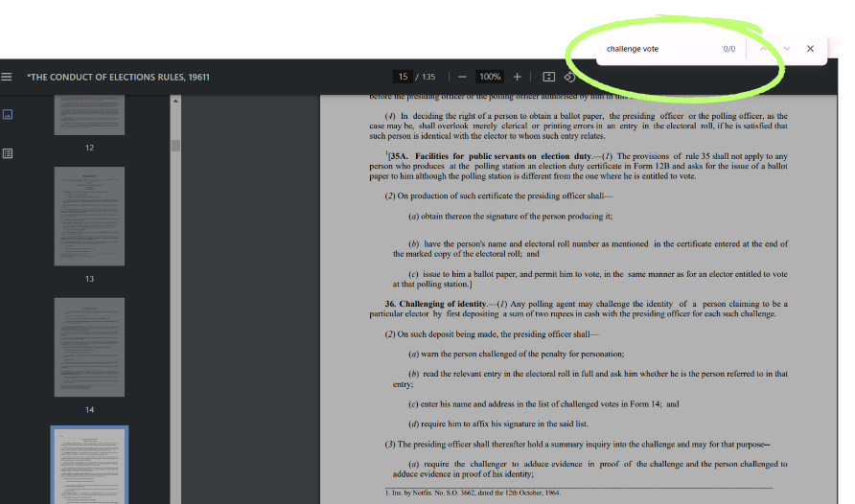The height and width of the screenshot is (504, 855).
Task: Click the page number field showing 15
Action: click(403, 77)
